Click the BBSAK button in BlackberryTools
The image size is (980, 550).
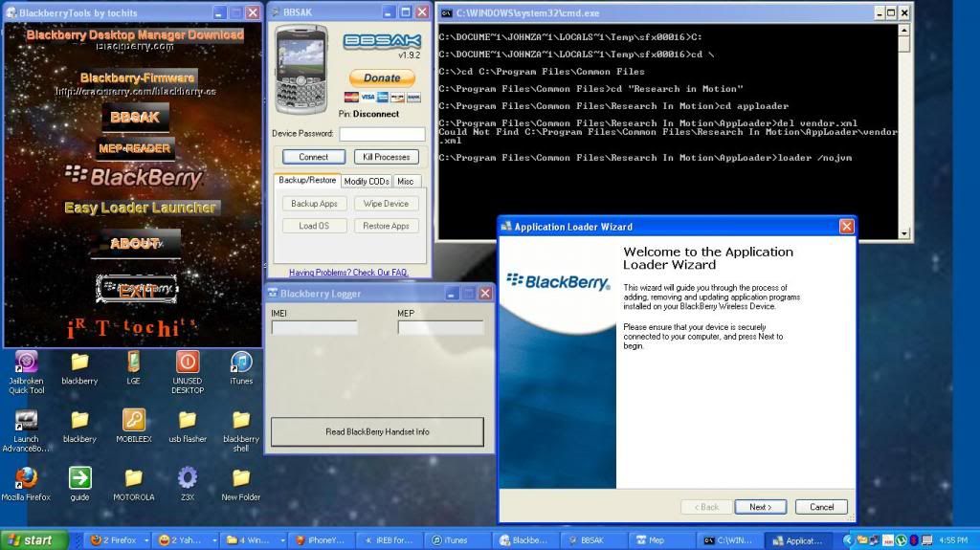coord(135,117)
